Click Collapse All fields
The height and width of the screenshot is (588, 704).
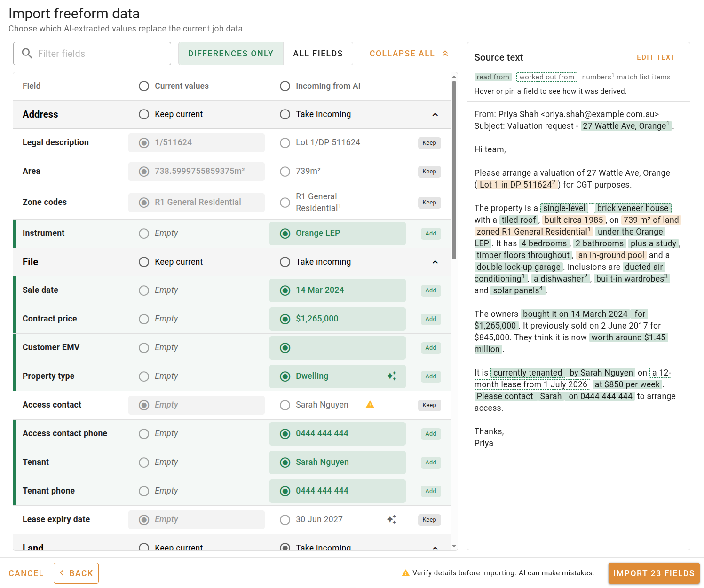(x=409, y=54)
